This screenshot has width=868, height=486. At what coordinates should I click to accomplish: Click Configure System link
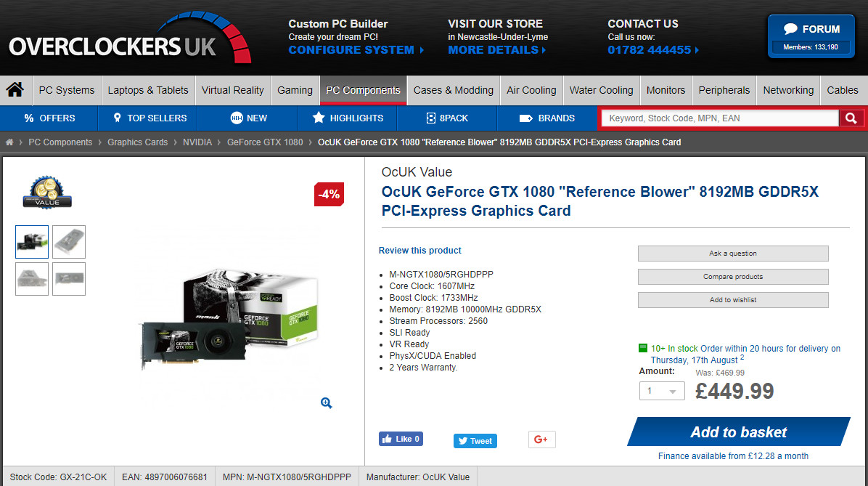[356, 50]
